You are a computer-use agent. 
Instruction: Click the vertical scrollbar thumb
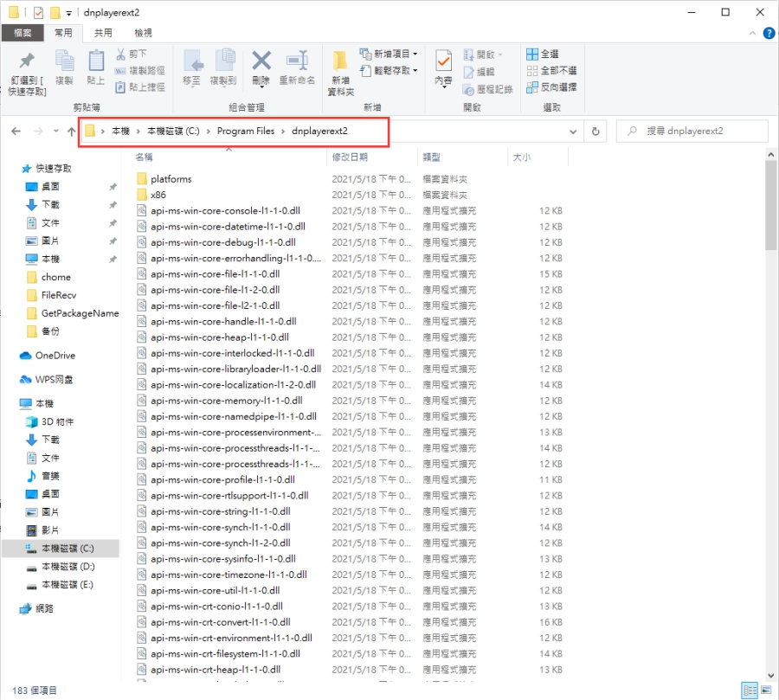770,205
